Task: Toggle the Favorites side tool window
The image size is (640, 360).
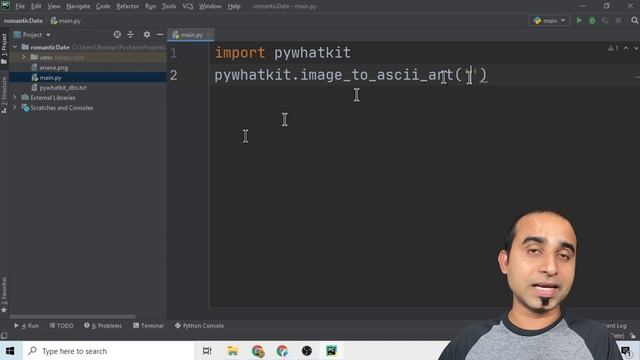Action: (4, 295)
